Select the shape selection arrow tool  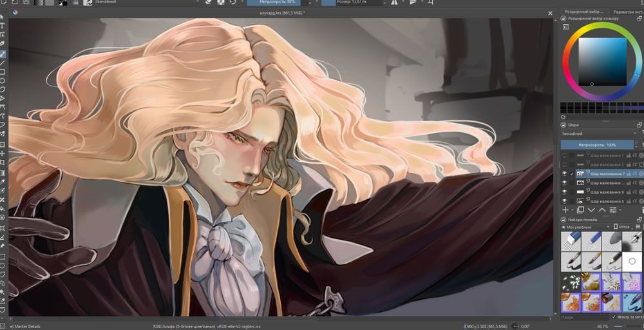pos(3,17)
